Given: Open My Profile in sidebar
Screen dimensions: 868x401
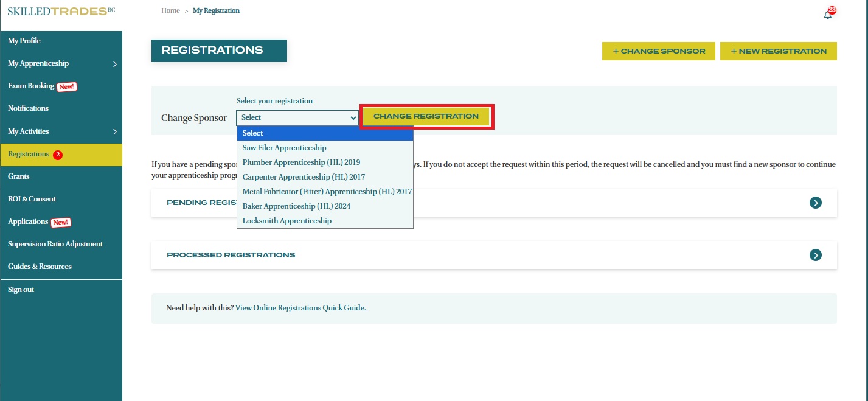Looking at the screenshot, I should tap(24, 41).
